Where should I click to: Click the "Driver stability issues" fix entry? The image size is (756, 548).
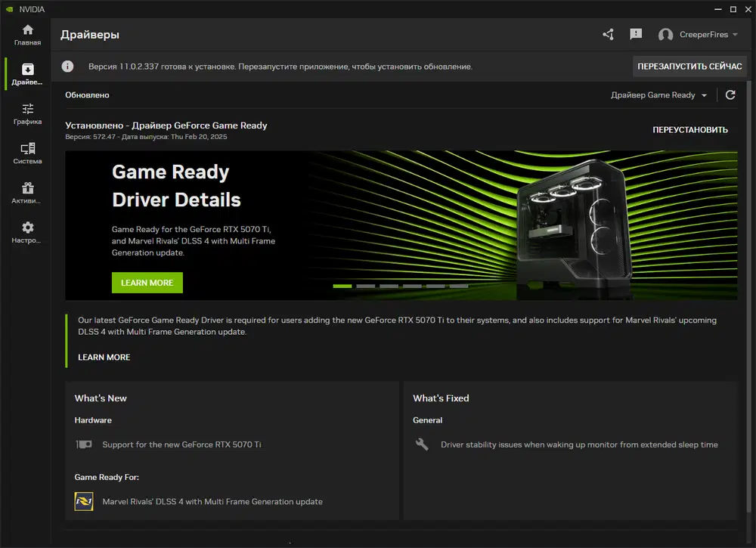579,444
